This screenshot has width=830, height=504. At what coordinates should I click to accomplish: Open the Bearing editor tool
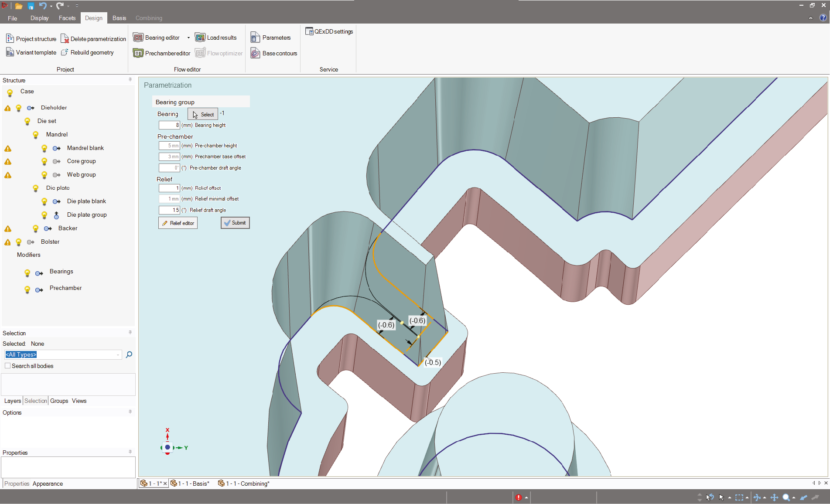157,38
